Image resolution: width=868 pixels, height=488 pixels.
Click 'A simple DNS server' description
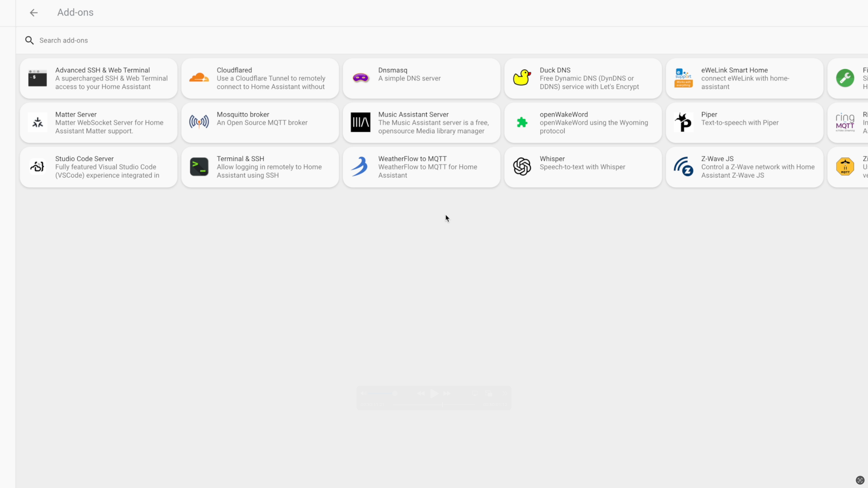409,79
